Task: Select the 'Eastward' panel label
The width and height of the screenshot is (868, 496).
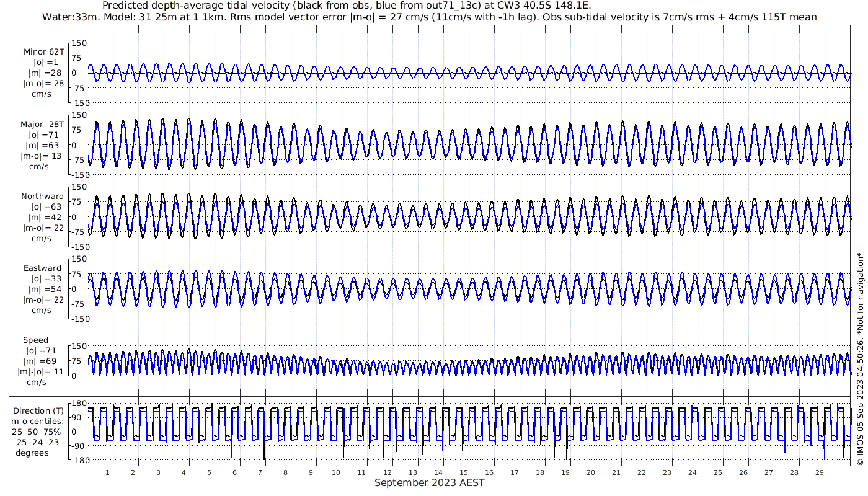Action: tap(42, 268)
